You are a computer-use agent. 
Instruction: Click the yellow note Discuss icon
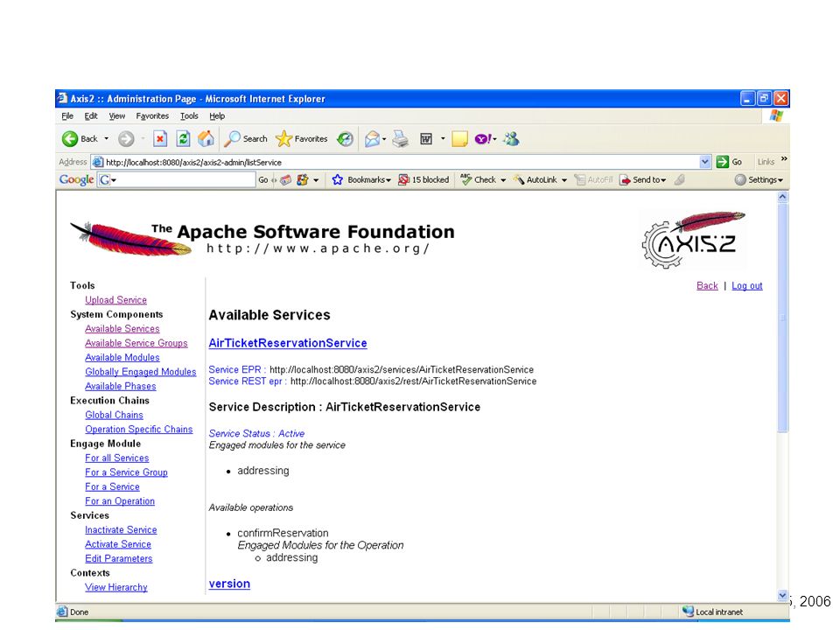(459, 139)
